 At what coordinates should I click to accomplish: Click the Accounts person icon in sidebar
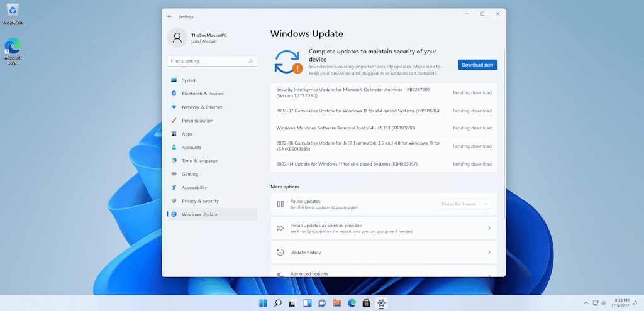pyautogui.click(x=174, y=147)
